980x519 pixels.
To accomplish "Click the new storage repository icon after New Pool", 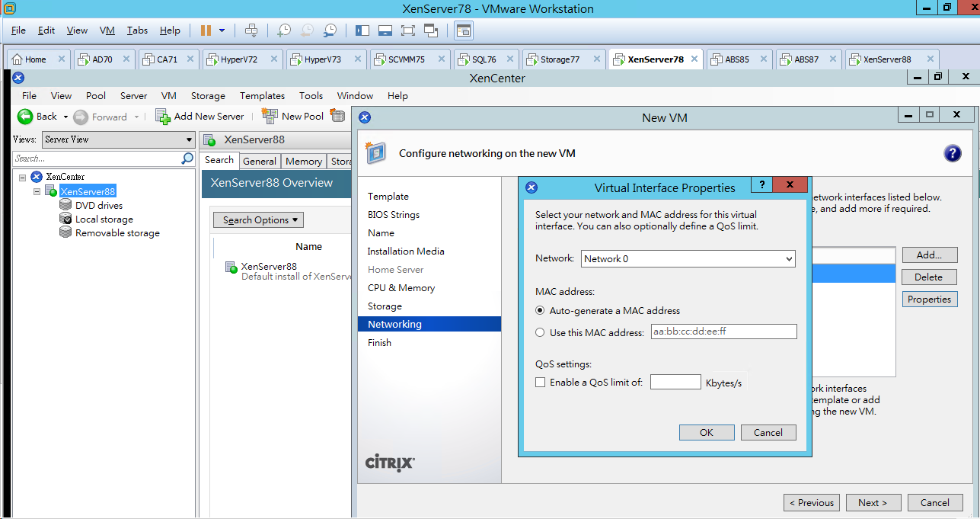I will click(337, 116).
